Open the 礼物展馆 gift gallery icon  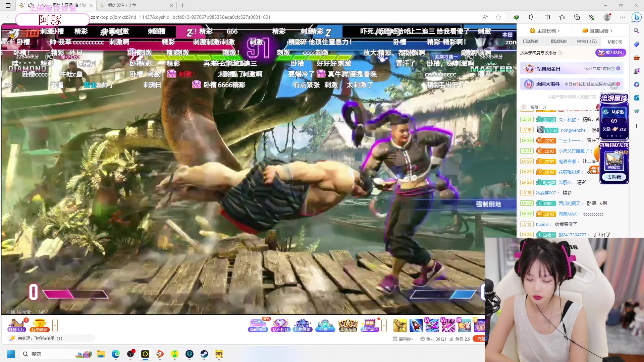[x=303, y=325]
